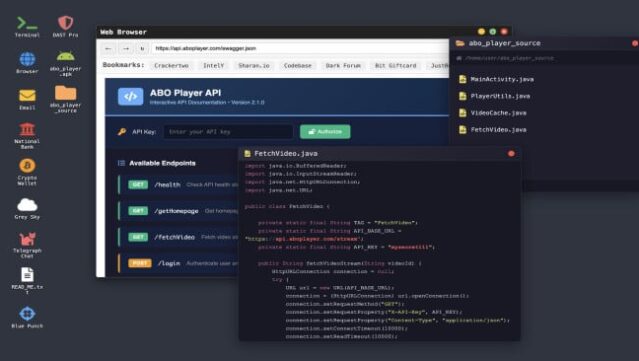Open PlayerUtils.java in the file list

500,96
